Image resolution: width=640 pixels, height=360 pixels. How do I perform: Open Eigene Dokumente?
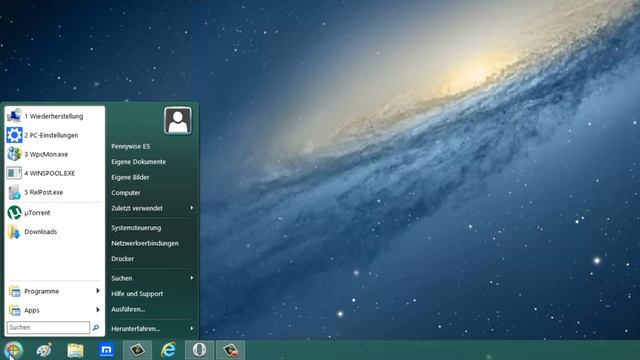pyautogui.click(x=138, y=162)
